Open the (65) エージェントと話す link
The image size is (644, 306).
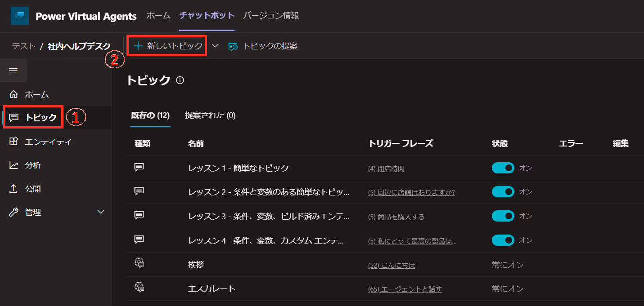pyautogui.click(x=405, y=289)
